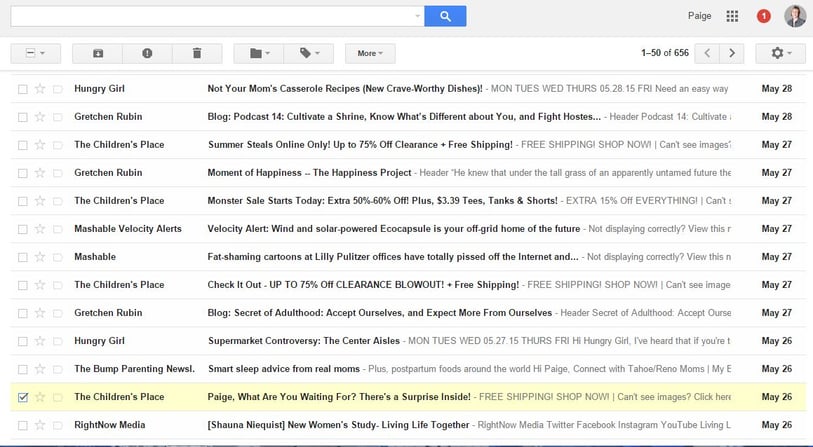Star the Summer Steals Online Only email
Image resolution: width=813 pixels, height=447 pixels.
(x=40, y=145)
